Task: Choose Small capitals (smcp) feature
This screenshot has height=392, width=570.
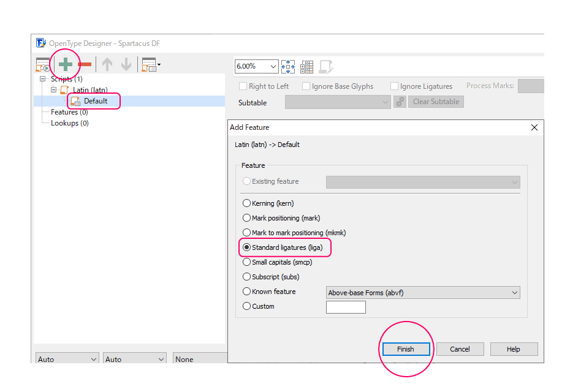Action: pyautogui.click(x=247, y=262)
